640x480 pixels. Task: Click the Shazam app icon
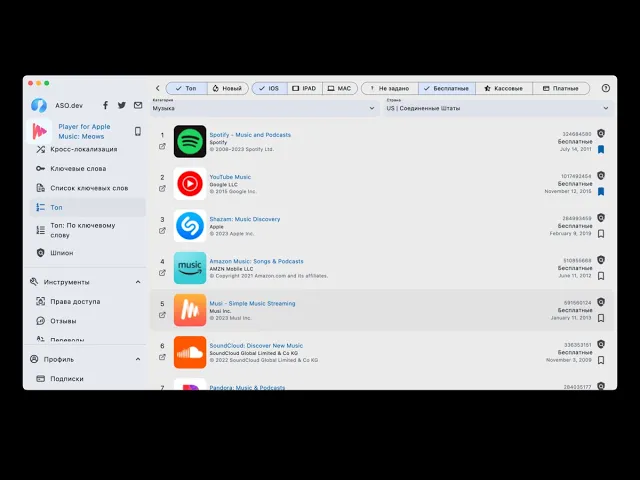coord(190,226)
